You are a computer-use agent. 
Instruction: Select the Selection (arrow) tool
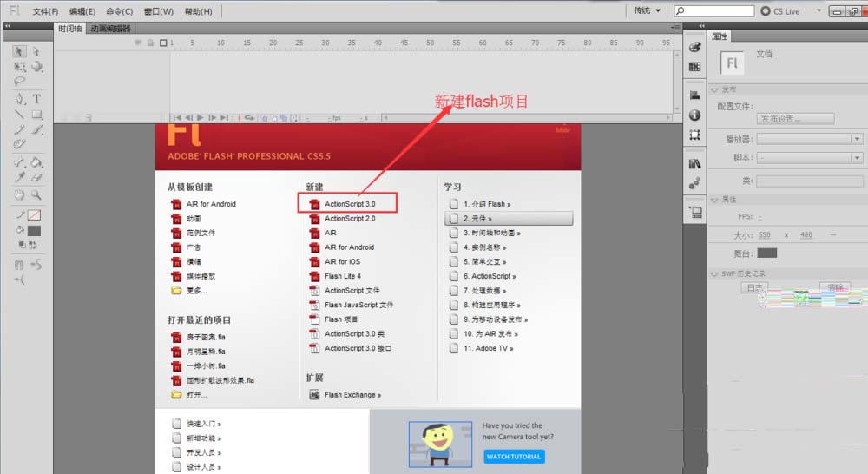[x=19, y=51]
